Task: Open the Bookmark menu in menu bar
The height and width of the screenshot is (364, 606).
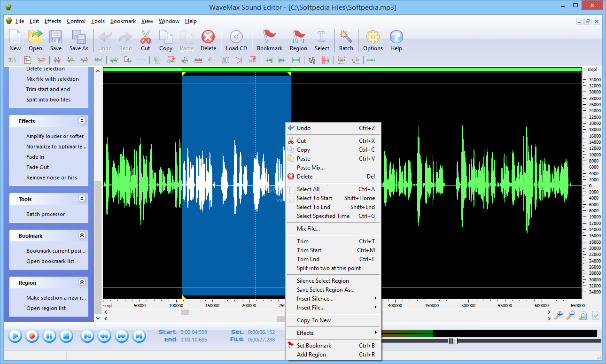Action: click(x=123, y=21)
